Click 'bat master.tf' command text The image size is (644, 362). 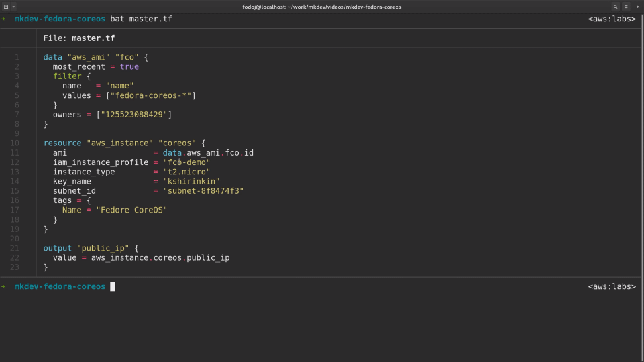141,19
